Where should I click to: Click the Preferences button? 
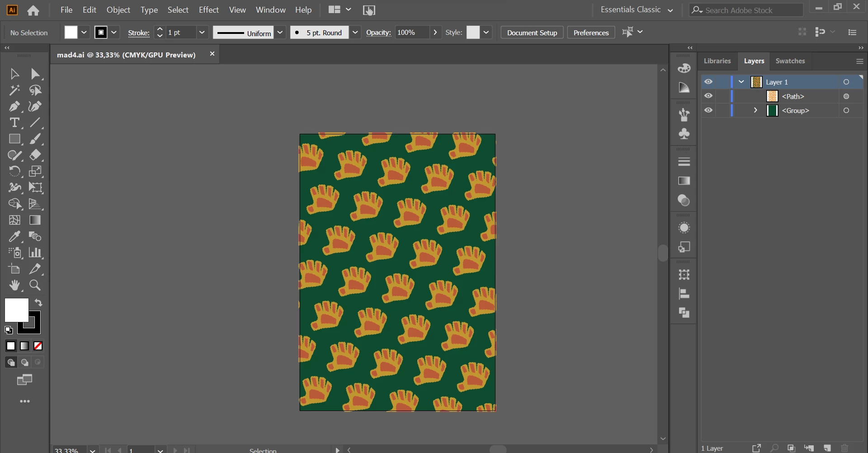coord(591,33)
